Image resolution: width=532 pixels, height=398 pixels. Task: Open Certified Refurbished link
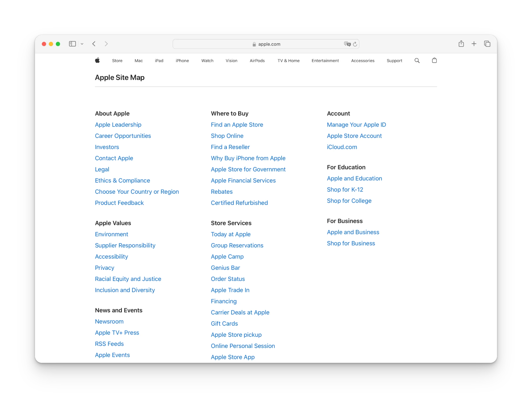coord(239,203)
